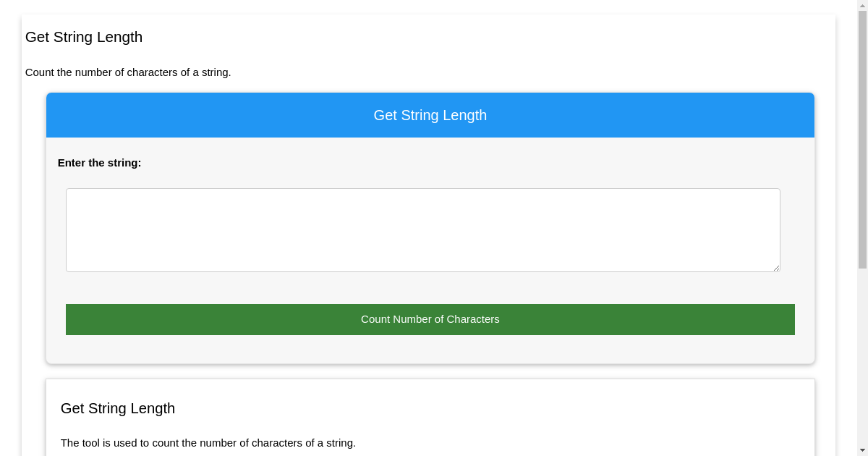
Task: Click the page title Get String Length
Action: click(x=83, y=37)
